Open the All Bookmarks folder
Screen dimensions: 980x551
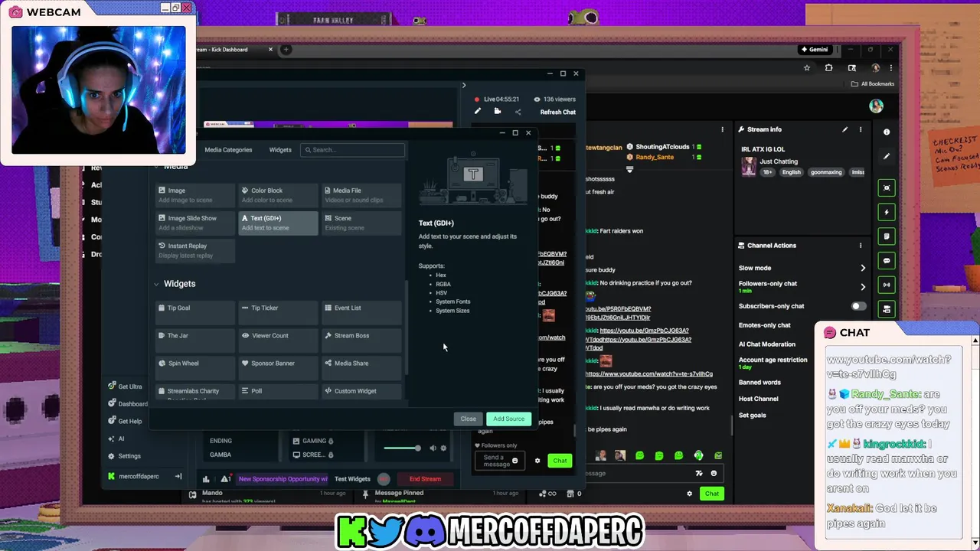pos(873,84)
